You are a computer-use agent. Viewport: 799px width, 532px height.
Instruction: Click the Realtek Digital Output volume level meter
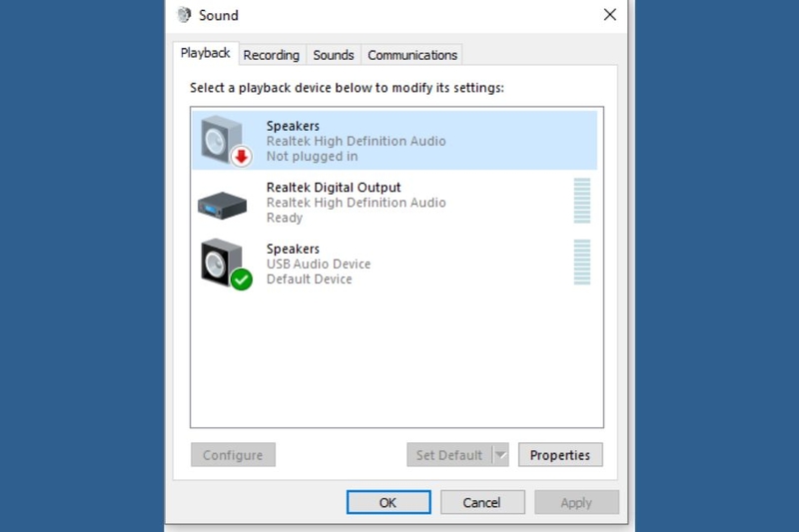(582, 201)
